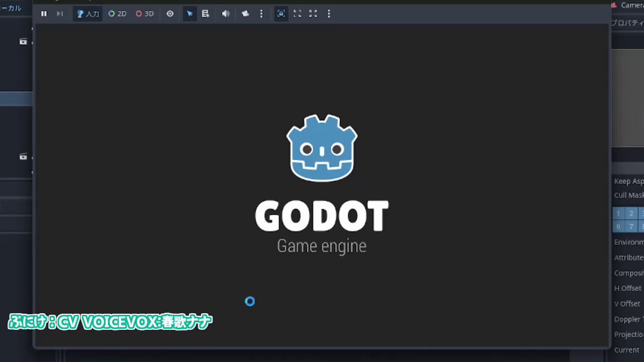Select stretch-to-fit icon with outward corners
Screen dimensions: 644x362
[x=313, y=14]
